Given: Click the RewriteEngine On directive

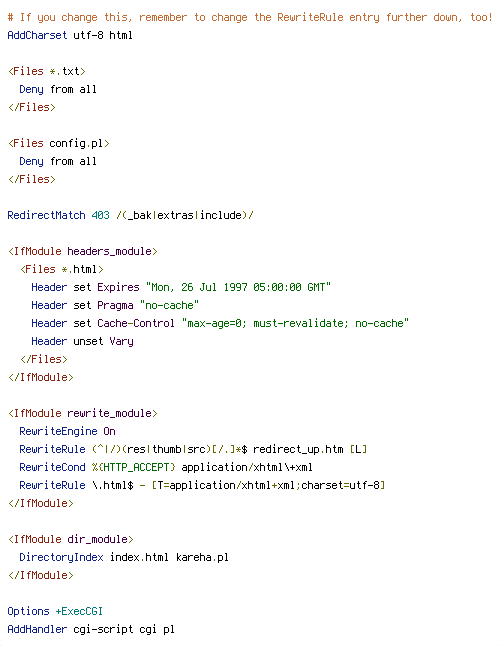Looking at the screenshot, I should [x=67, y=431].
